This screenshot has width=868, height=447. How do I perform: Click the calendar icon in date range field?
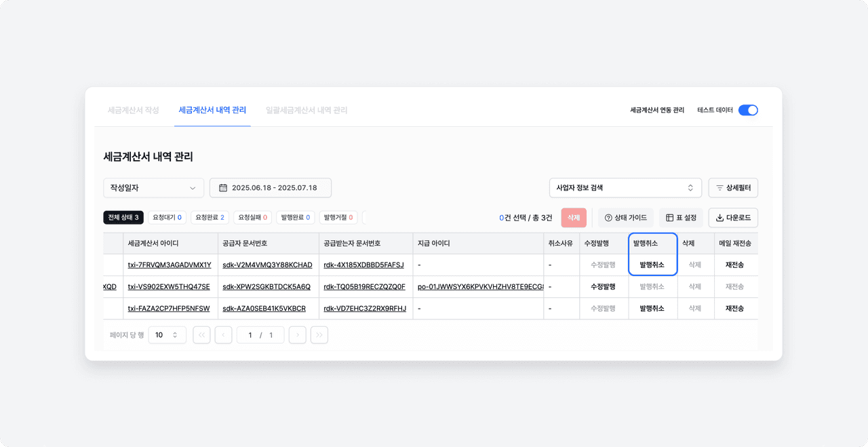coord(223,188)
